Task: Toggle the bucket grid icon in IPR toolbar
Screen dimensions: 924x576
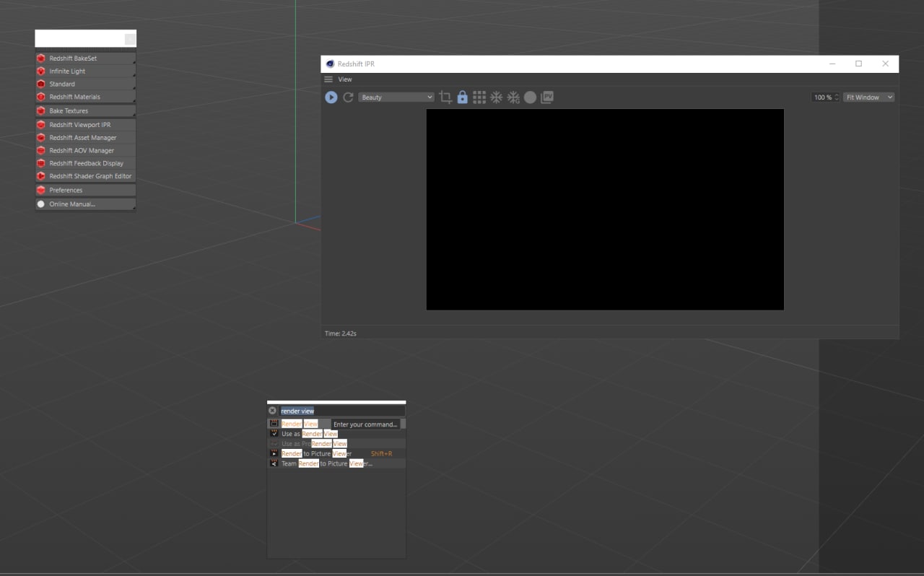Action: click(x=479, y=97)
